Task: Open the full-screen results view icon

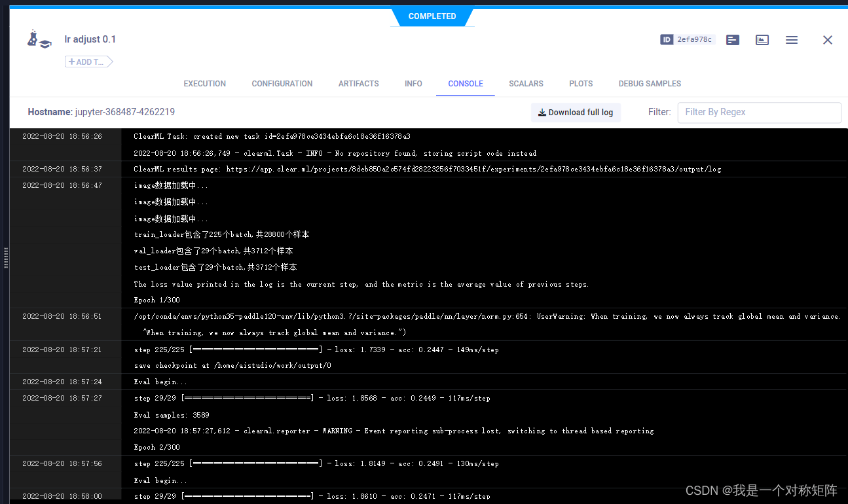Action: tap(762, 40)
